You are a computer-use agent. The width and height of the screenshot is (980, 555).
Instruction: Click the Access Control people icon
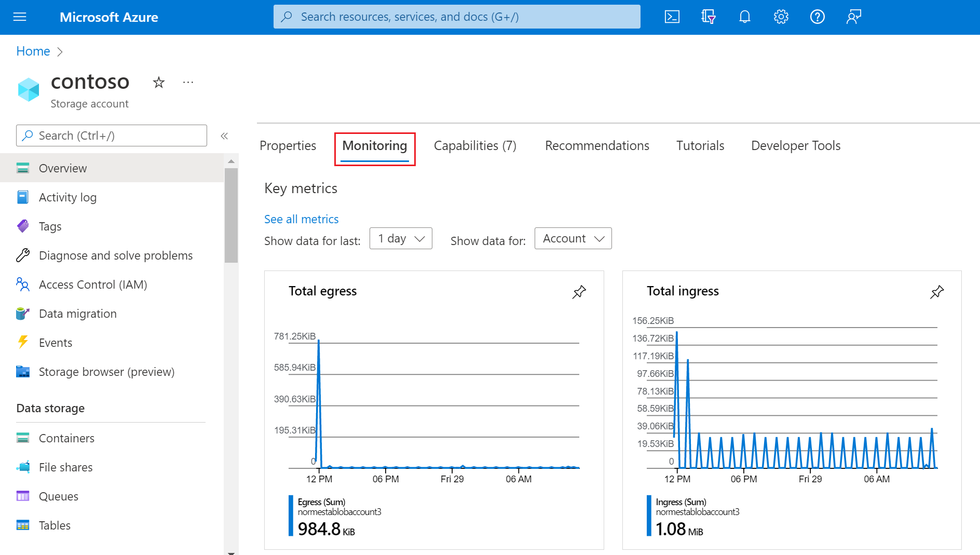pos(23,284)
